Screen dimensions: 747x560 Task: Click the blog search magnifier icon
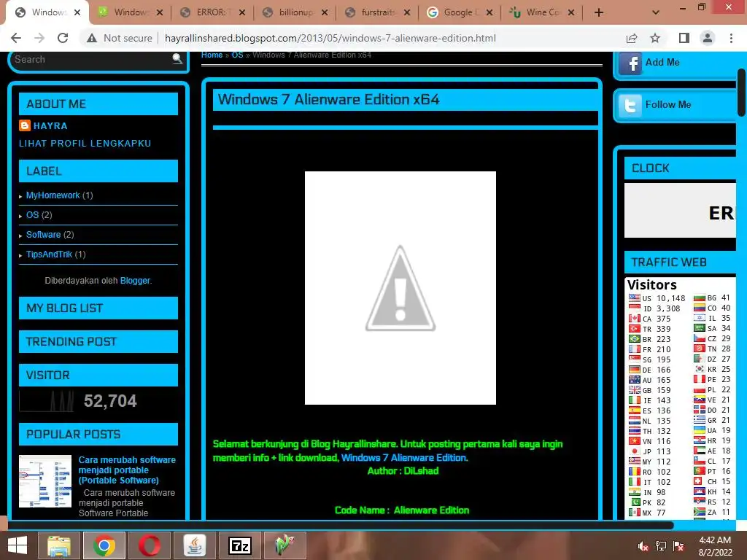pyautogui.click(x=177, y=59)
